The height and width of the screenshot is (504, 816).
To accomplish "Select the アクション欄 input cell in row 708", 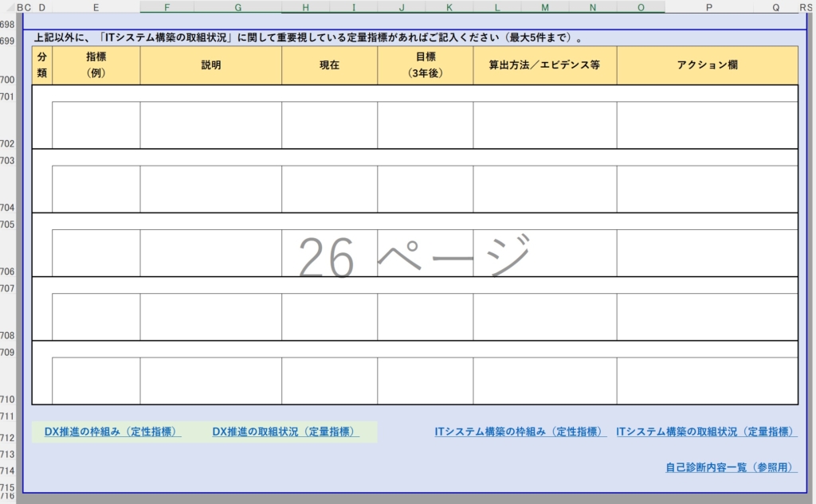I will [x=708, y=317].
